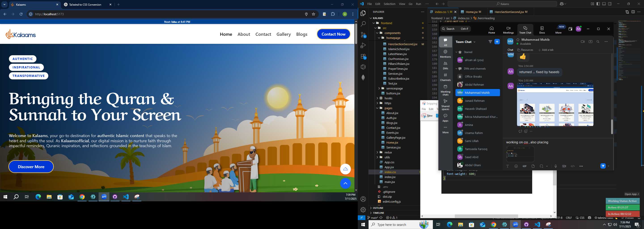This screenshot has height=229, width=644.
Task: Collapse the Starred section in Zoom
Action: click(456, 52)
